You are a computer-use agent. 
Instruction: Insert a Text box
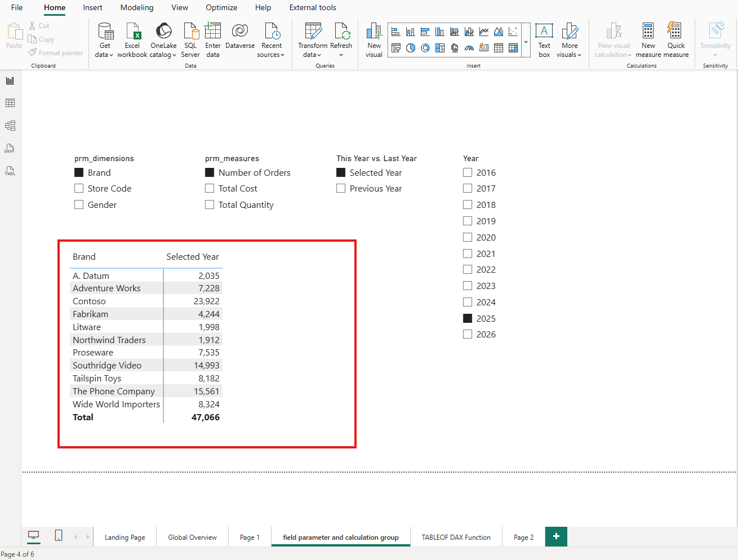pos(544,40)
